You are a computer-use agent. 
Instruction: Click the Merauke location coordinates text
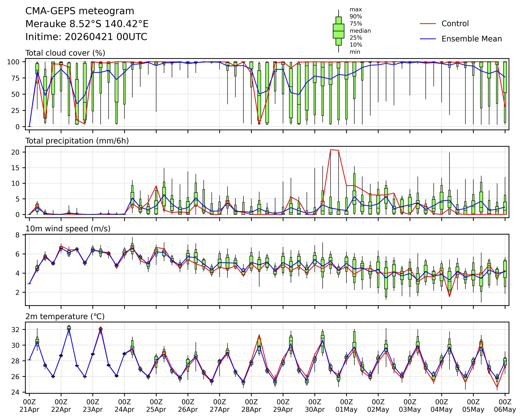(87, 24)
